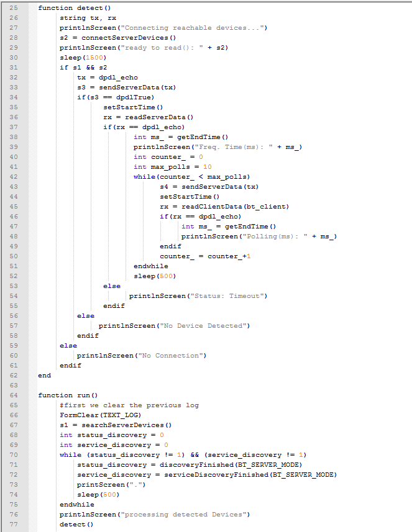Click the '#first we clear the previous log' comment
Viewport: 412px width, 532px height.
[x=129, y=405]
